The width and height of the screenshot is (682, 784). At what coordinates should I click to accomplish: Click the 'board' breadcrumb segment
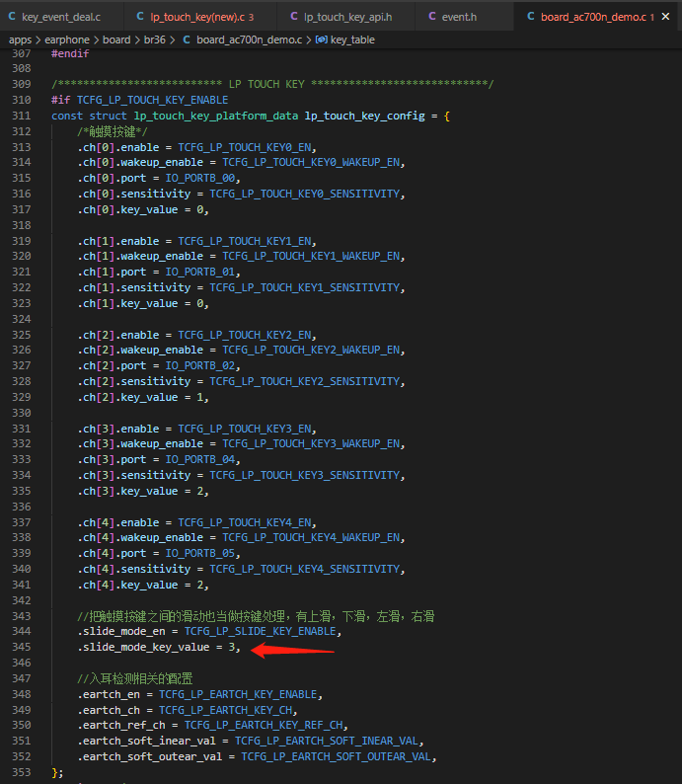pos(116,40)
